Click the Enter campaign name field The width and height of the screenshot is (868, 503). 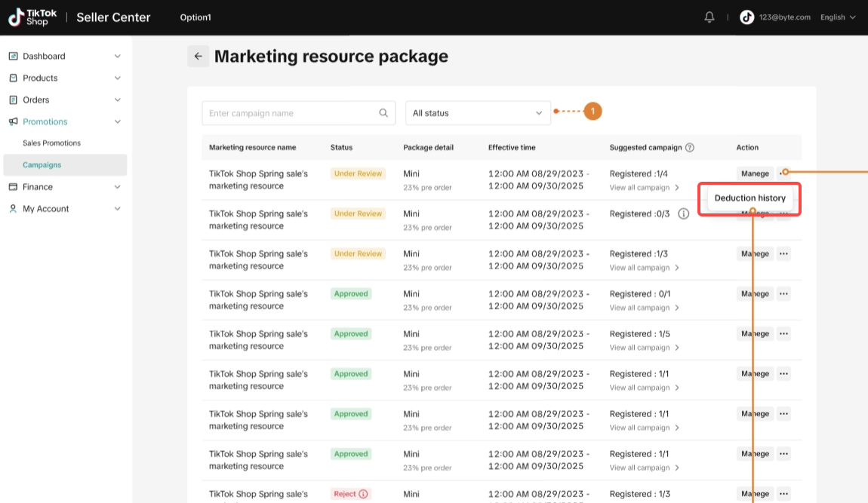291,113
